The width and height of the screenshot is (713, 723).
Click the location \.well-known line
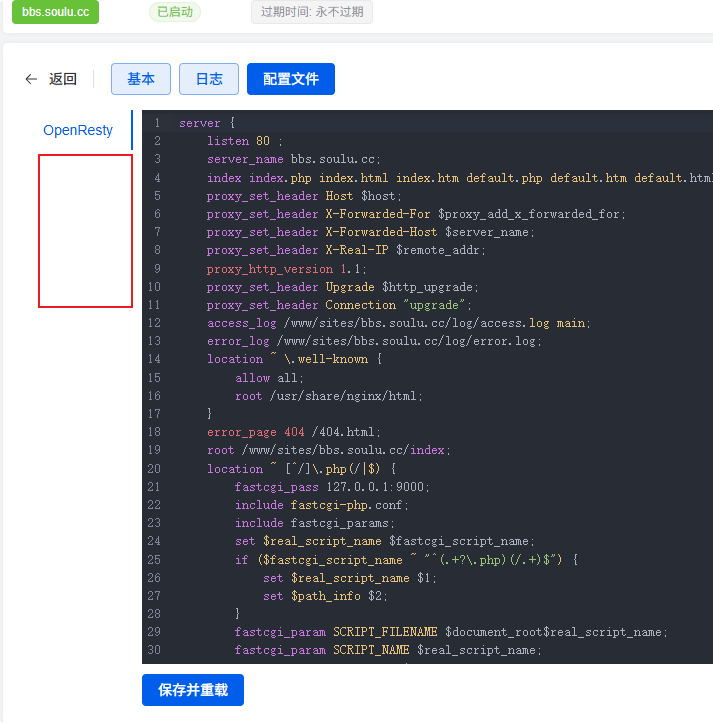(295, 359)
